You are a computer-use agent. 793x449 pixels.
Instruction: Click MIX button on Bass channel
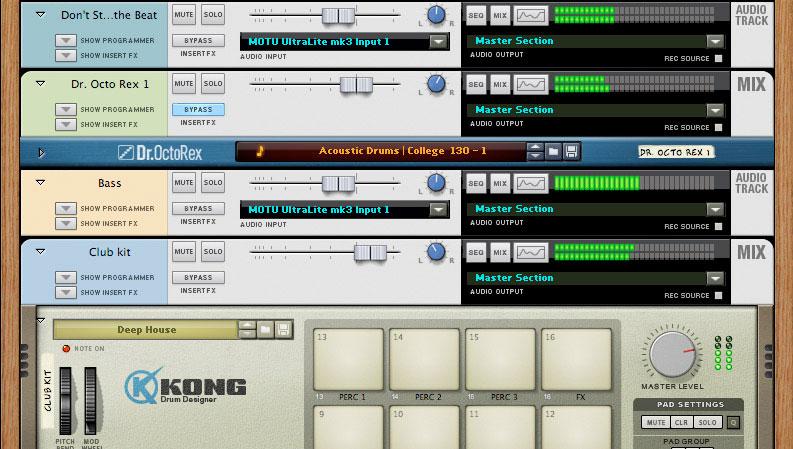(500, 184)
